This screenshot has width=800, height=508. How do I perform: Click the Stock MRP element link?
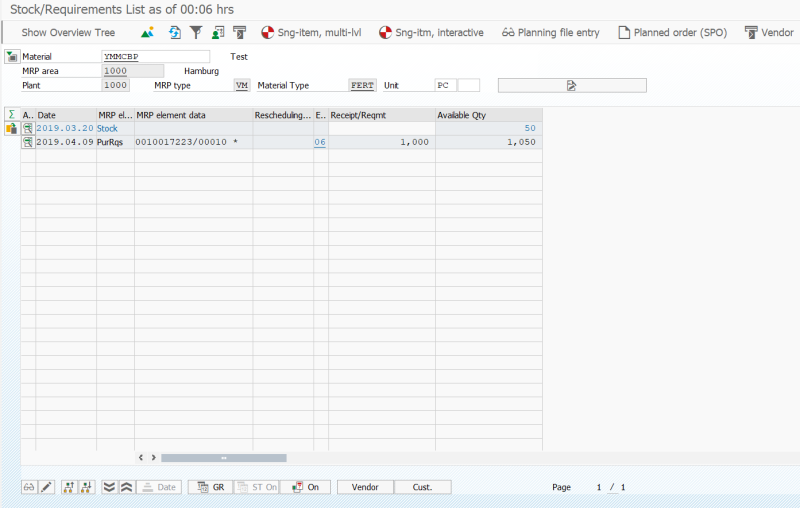(x=107, y=129)
